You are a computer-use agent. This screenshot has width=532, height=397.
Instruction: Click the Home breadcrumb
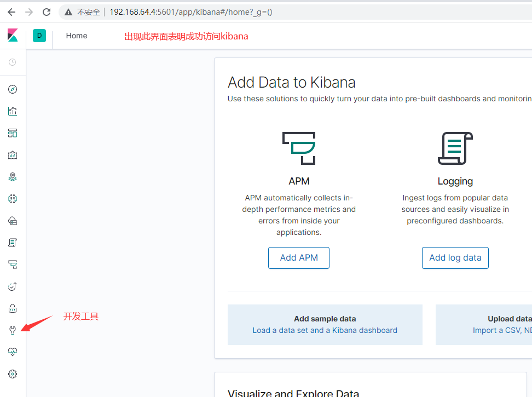tap(77, 36)
